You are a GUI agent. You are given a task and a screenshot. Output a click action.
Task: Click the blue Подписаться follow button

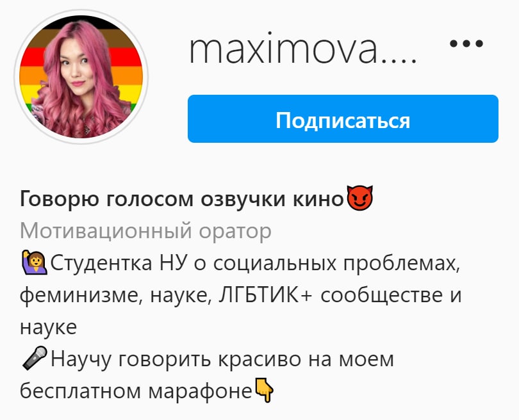(343, 118)
